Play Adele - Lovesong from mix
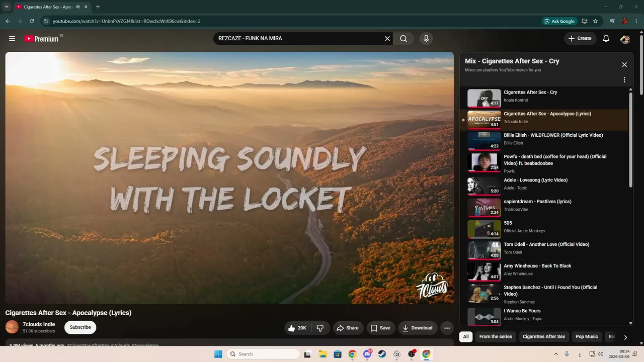The image size is (644, 362). pos(543,186)
